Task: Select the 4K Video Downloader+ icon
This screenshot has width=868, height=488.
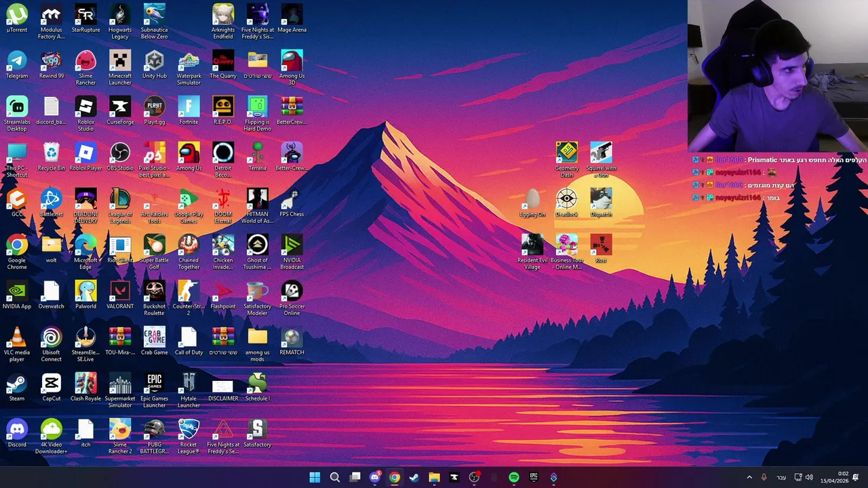Action: pos(52,437)
